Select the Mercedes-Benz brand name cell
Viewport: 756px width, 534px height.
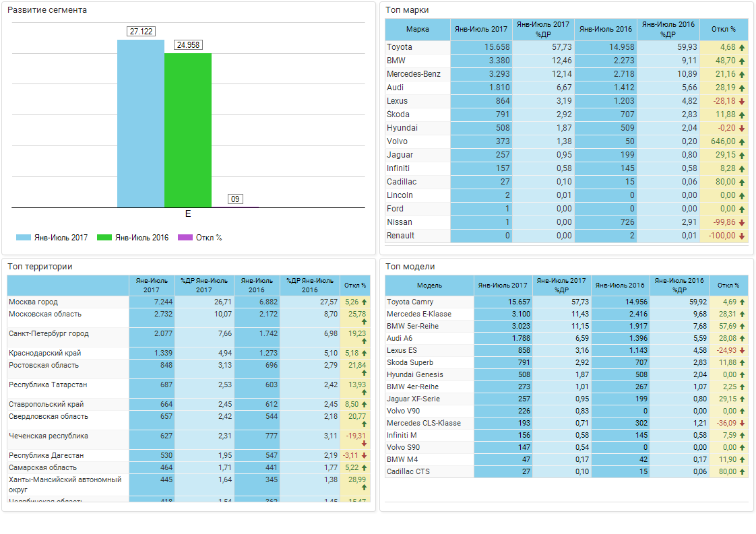point(418,74)
